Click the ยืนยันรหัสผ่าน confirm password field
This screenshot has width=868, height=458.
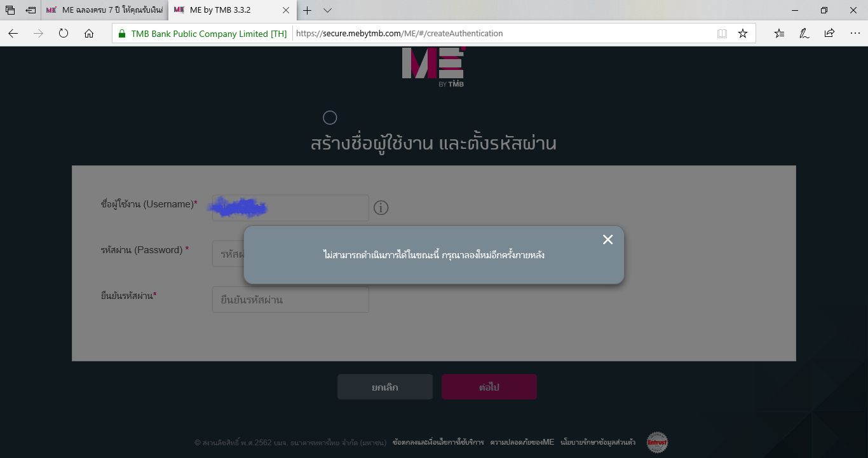pyautogui.click(x=290, y=300)
